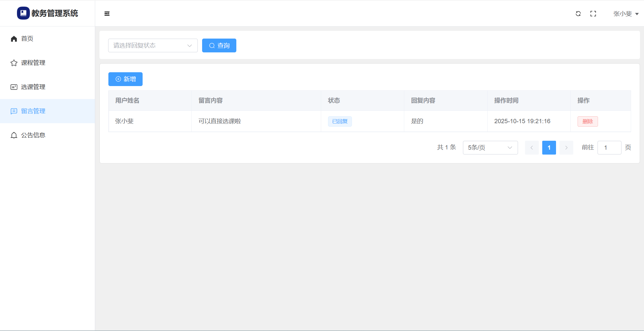Go to 公告信息 menu item

click(x=33, y=135)
